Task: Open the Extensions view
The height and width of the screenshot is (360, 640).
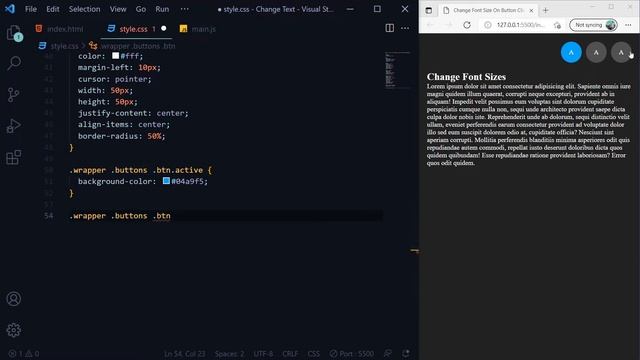Action: (x=14, y=157)
